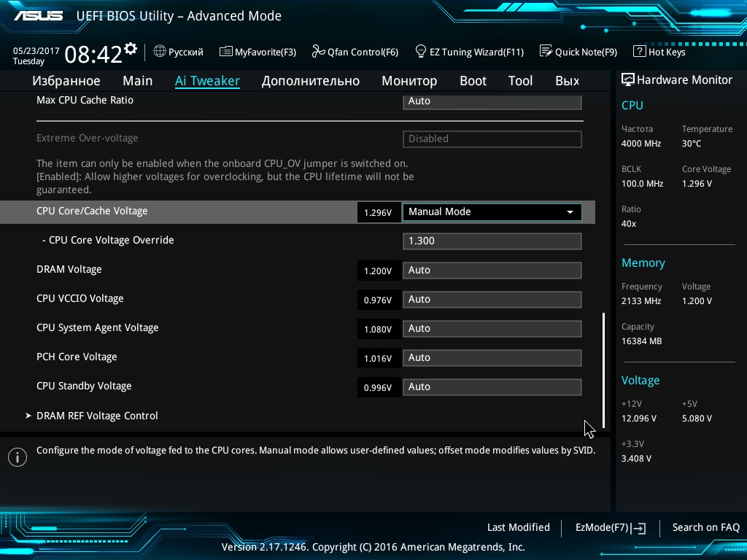
Task: Click the settings list vertical scrollbar
Action: tap(603, 370)
